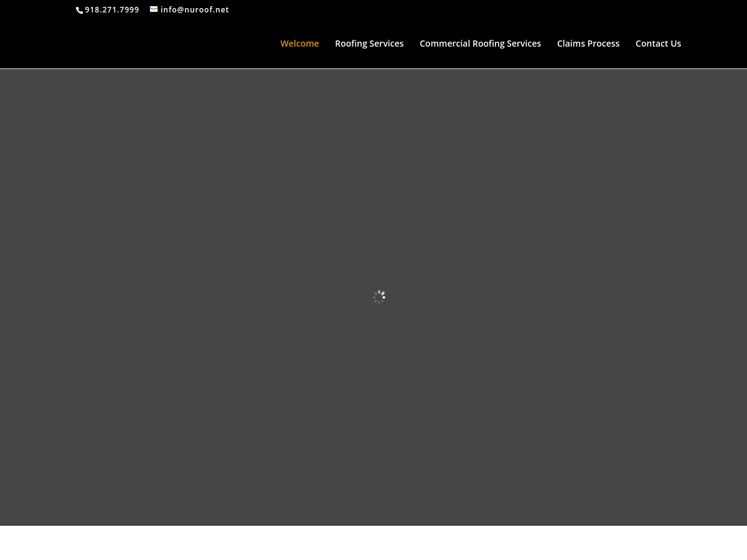Navigate to Claims Process
This screenshot has height=560, width=747.
588,44
